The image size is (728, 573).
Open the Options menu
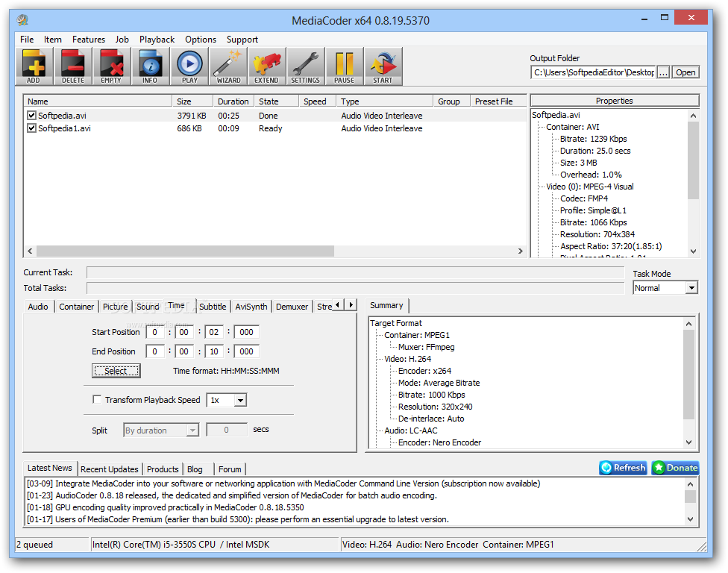(x=201, y=40)
